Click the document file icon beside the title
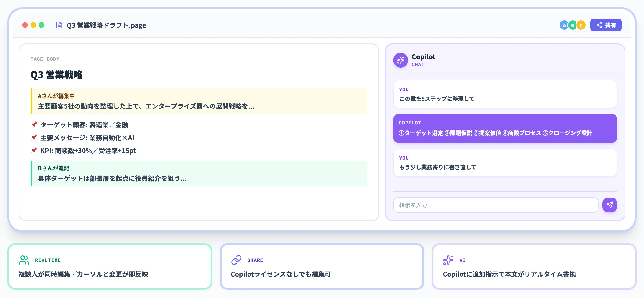644x297 pixels. [x=59, y=25]
